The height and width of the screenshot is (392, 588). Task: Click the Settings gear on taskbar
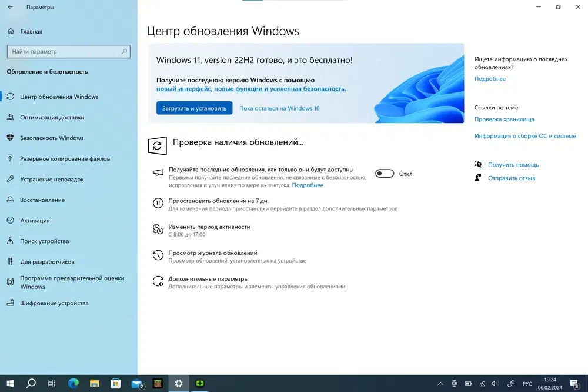point(179,383)
